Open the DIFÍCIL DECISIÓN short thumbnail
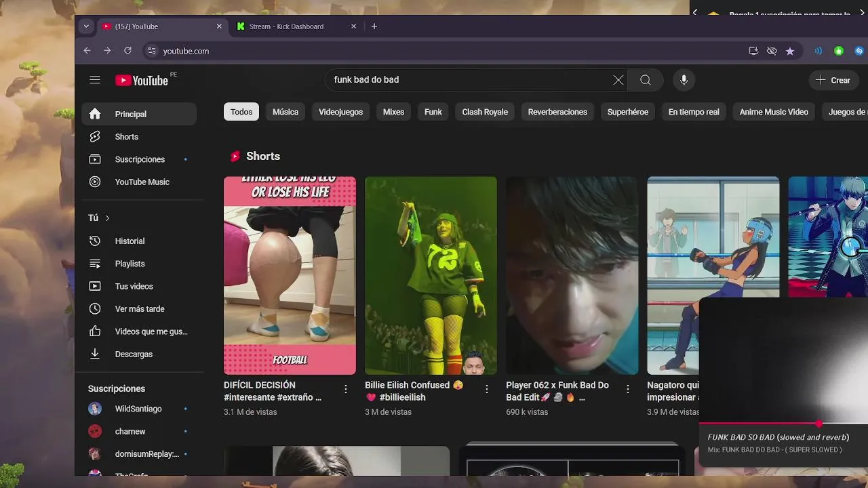This screenshot has width=868, height=488. [x=290, y=275]
